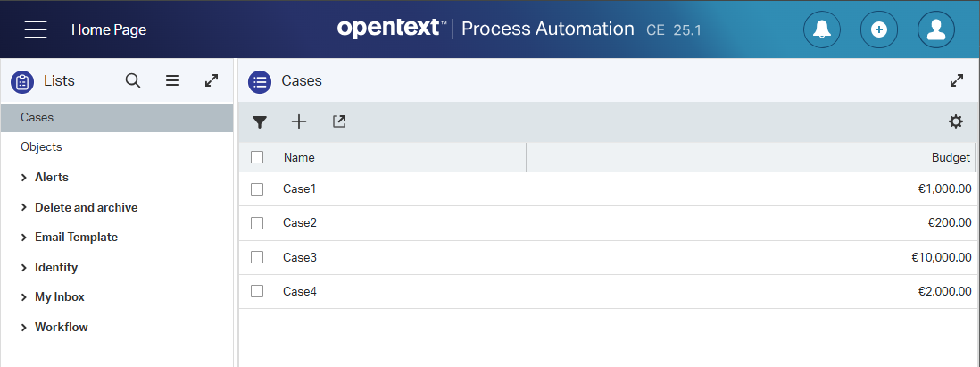The height and width of the screenshot is (367, 980).
Task: Tick the select-all checkbox in header
Action: 257,157
